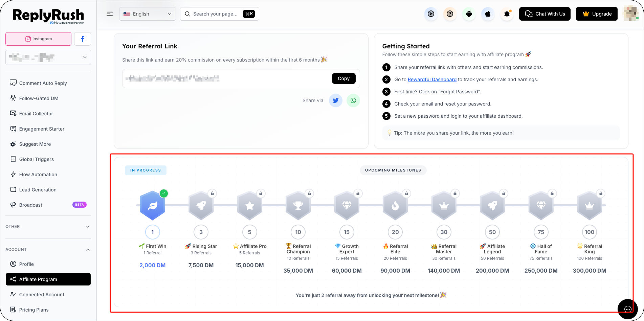Click the Referral Elite flame badge
644x321 pixels.
(395, 205)
